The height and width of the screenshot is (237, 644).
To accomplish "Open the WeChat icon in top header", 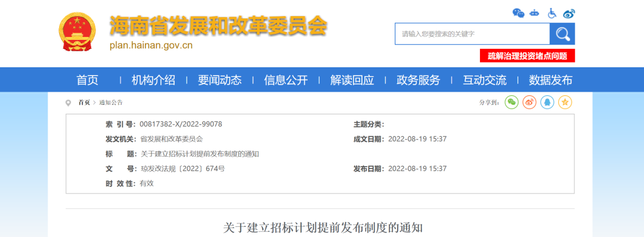I will (x=518, y=13).
